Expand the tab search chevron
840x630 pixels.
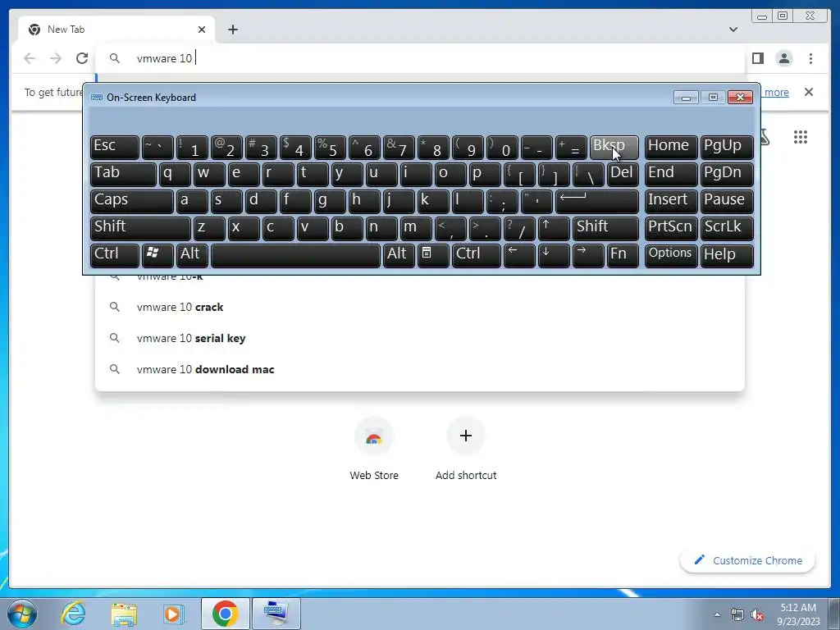(x=733, y=30)
